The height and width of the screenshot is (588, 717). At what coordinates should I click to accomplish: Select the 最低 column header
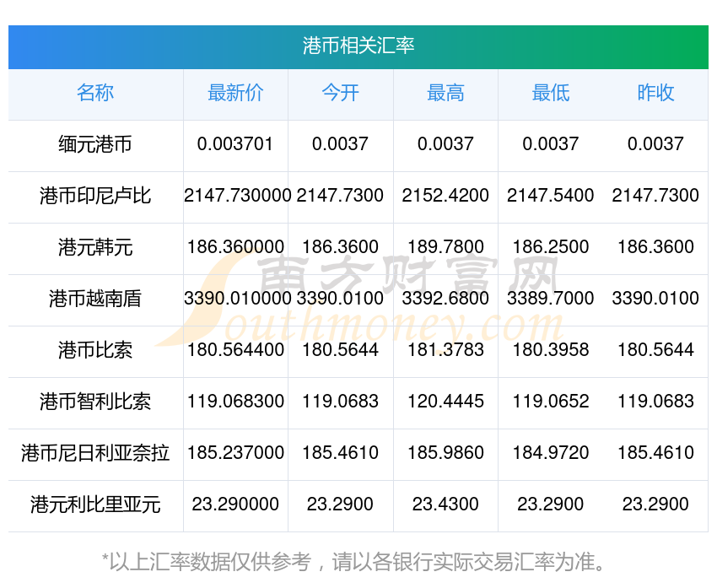coord(551,93)
